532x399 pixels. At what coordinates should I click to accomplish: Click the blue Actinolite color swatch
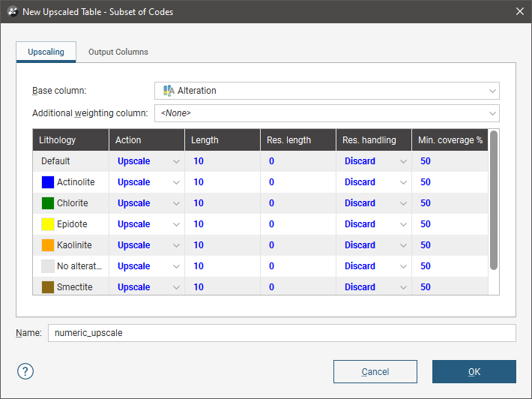point(48,182)
